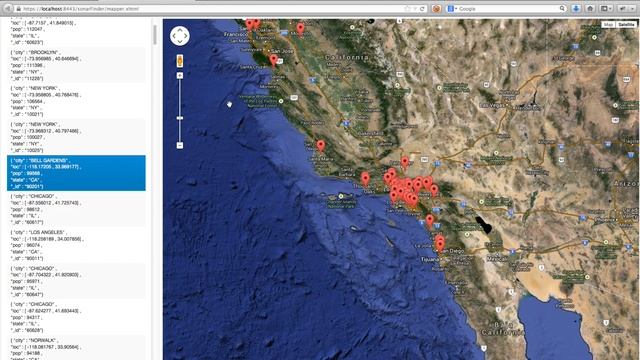Open search engine selector next to Google box
The height and width of the screenshot is (360, 640).
point(452,9)
